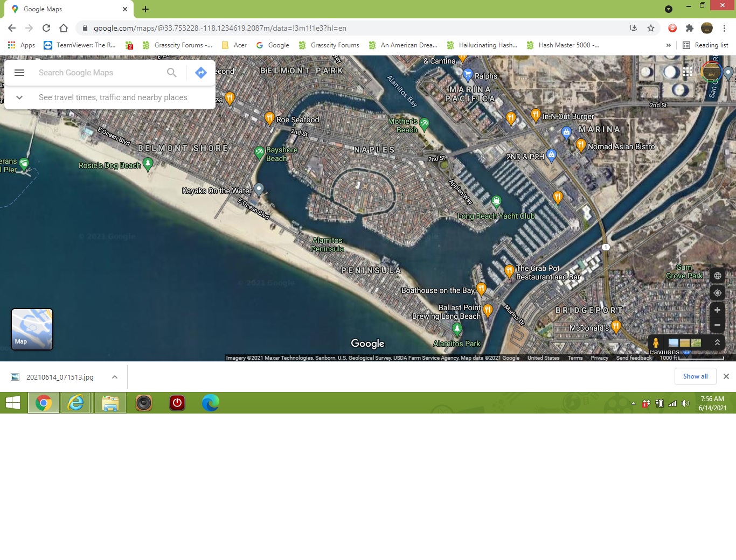Open the Google Maps hamburger menu
The width and height of the screenshot is (736, 560).
coord(19,73)
